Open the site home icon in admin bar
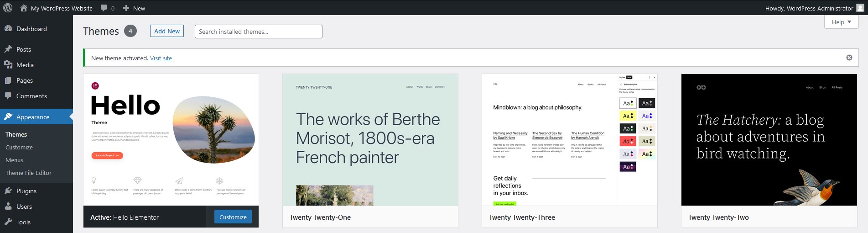 click(24, 8)
